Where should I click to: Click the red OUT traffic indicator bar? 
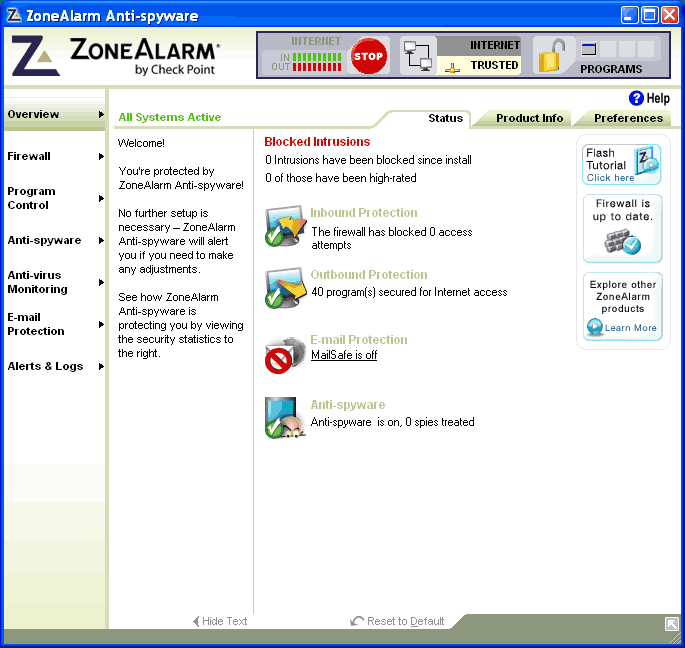317,67
